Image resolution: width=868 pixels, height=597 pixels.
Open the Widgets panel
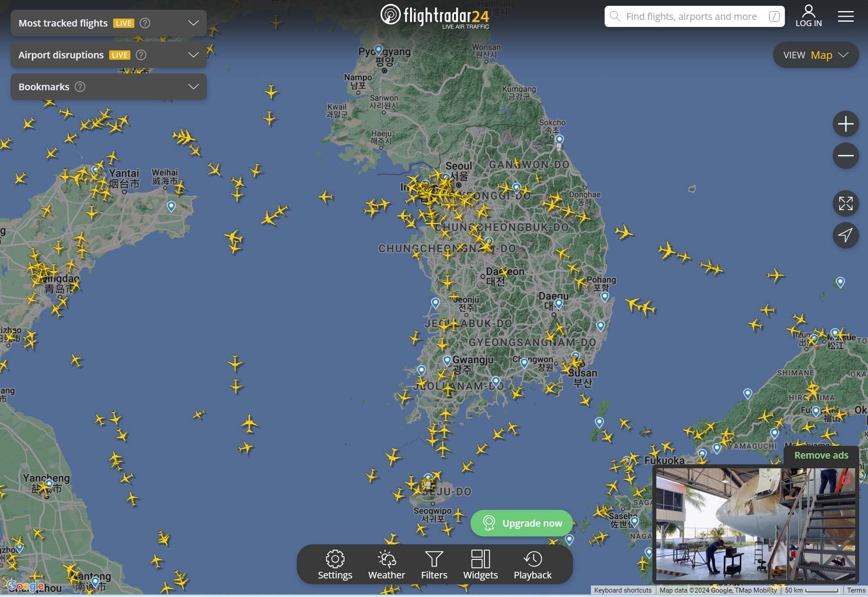tap(480, 564)
